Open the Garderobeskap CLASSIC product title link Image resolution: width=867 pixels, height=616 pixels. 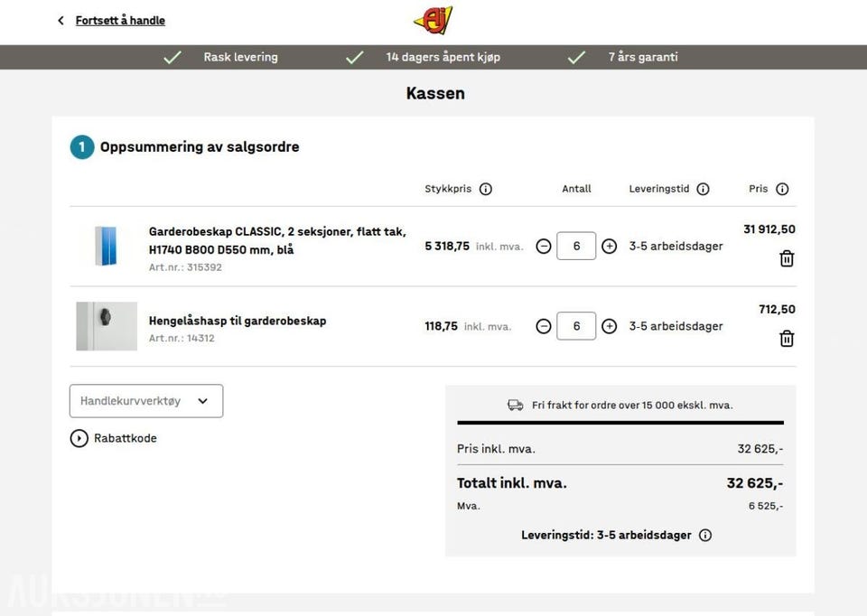click(276, 231)
